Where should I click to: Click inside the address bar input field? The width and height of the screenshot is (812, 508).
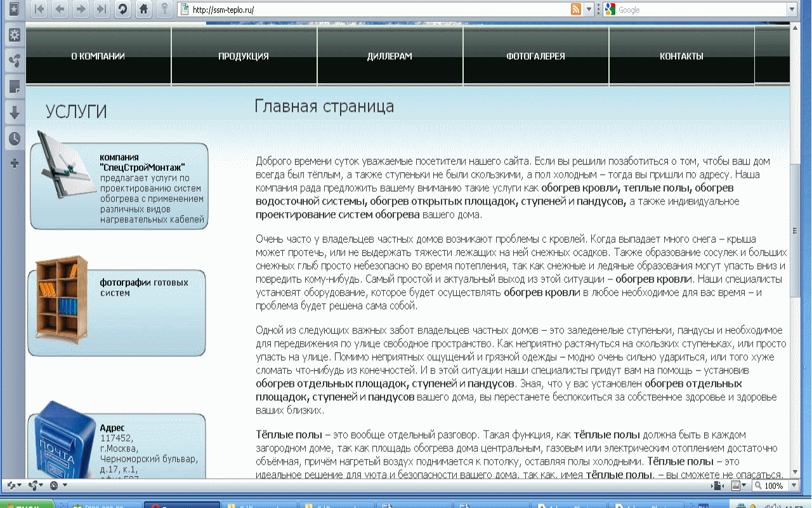(x=381, y=9)
